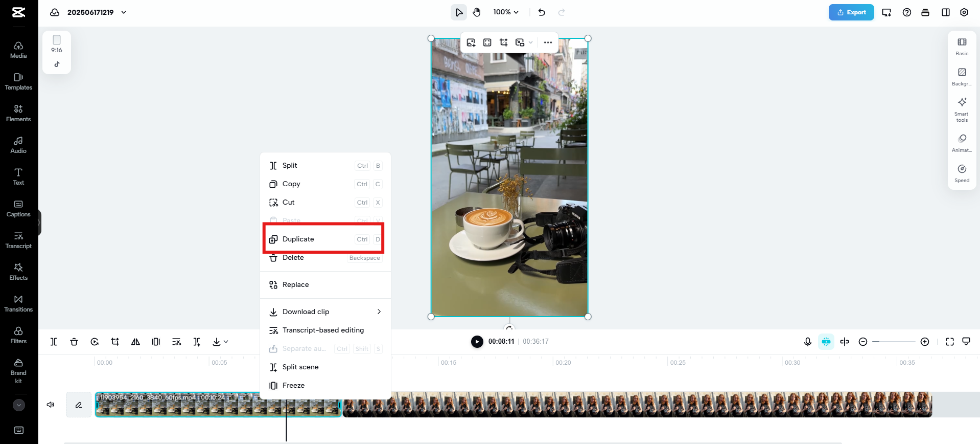Expand the collapsed left sidebar arrow
The image size is (980, 444).
click(39, 223)
